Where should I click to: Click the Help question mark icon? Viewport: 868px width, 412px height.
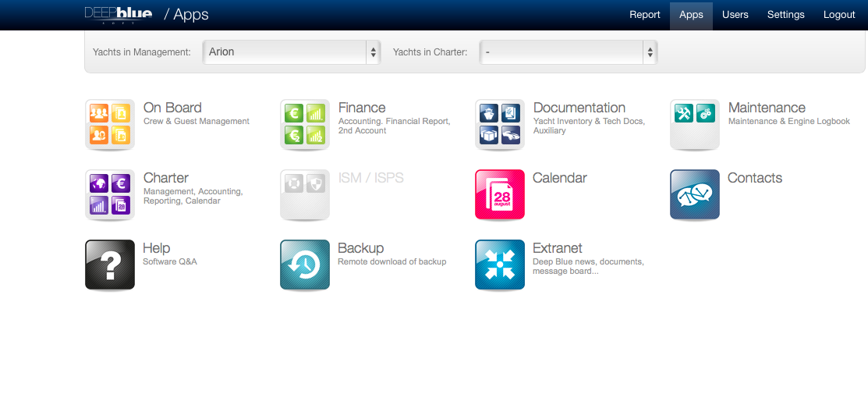[x=109, y=265]
